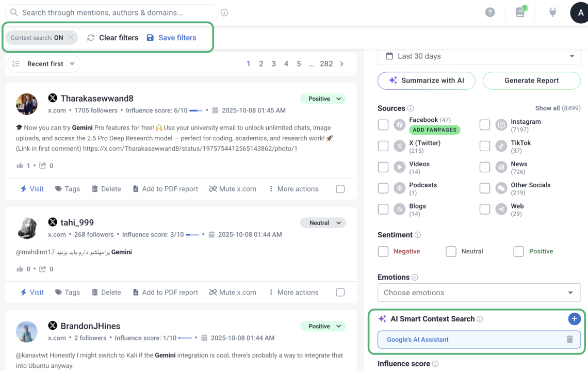Remove the Context search ON filter chip
This screenshot has height=371, width=588.
71,38
